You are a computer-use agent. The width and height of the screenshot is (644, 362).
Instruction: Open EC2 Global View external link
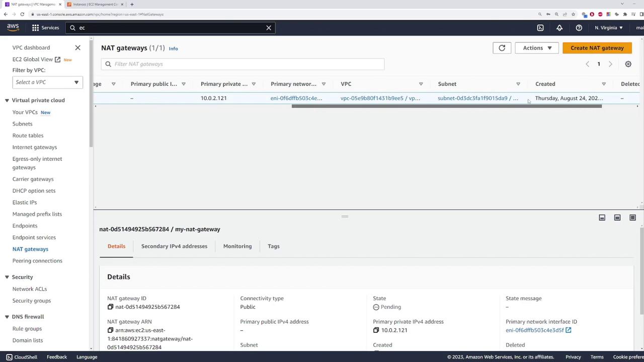click(x=36, y=59)
